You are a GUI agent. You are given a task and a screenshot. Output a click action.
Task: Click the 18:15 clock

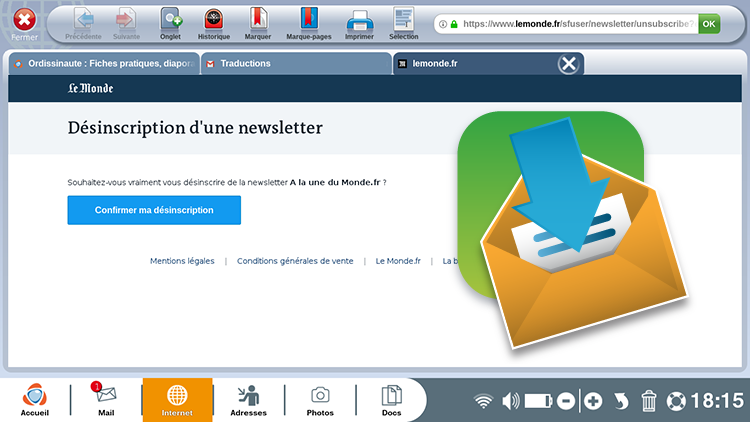[717, 401]
